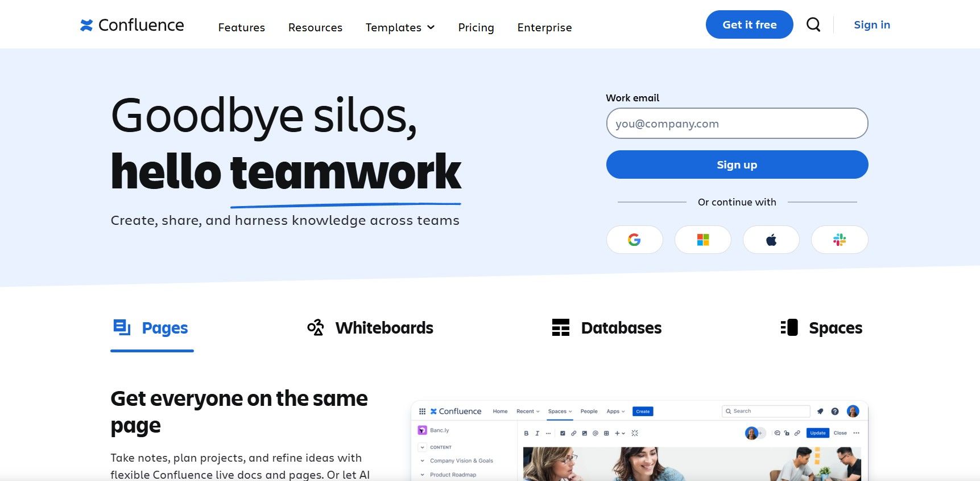The width and height of the screenshot is (980, 481).
Task: Click the editor more options ellipsis in preview
Action: 856,433
